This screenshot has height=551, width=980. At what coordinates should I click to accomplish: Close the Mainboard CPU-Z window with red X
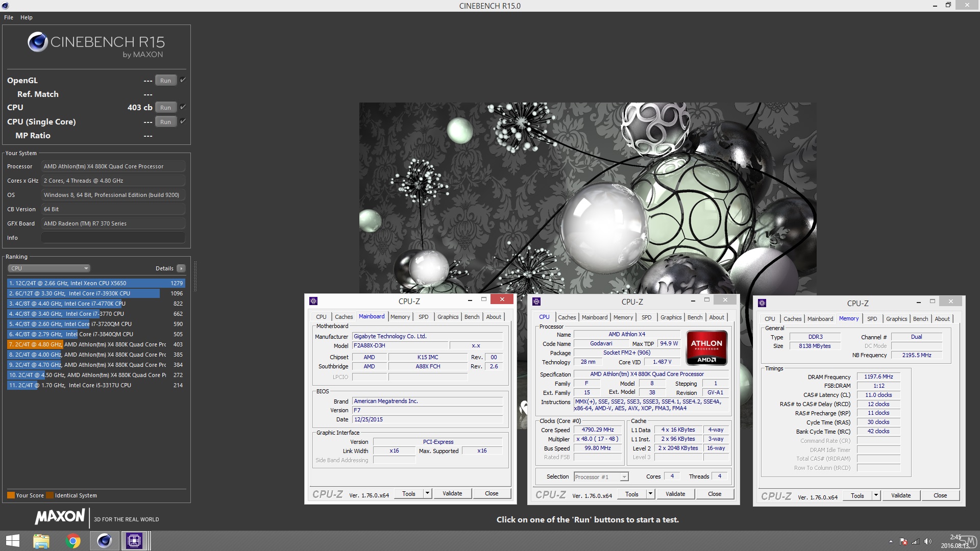tap(502, 299)
